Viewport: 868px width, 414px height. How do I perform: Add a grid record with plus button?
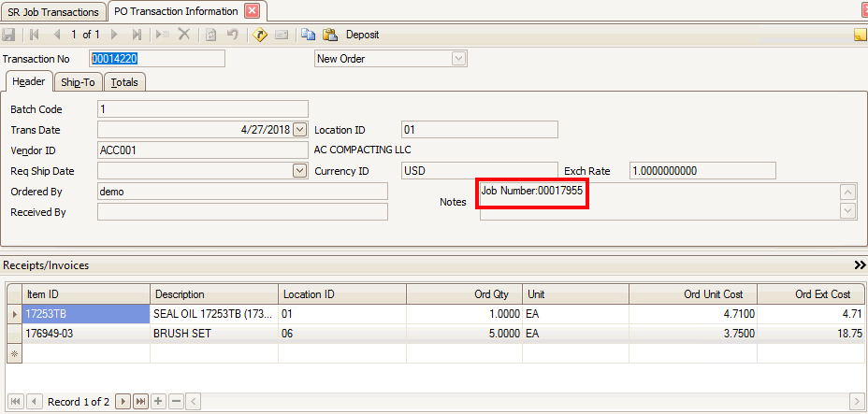click(x=158, y=402)
